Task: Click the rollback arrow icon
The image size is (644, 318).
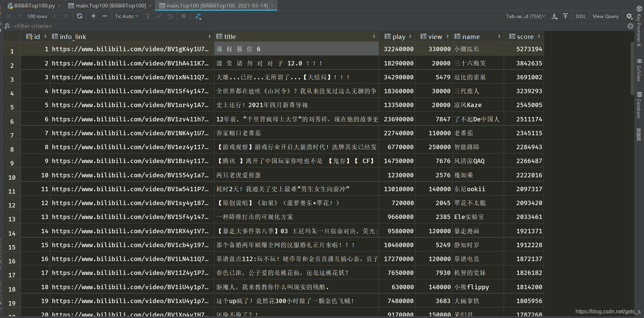Action: coord(170,16)
